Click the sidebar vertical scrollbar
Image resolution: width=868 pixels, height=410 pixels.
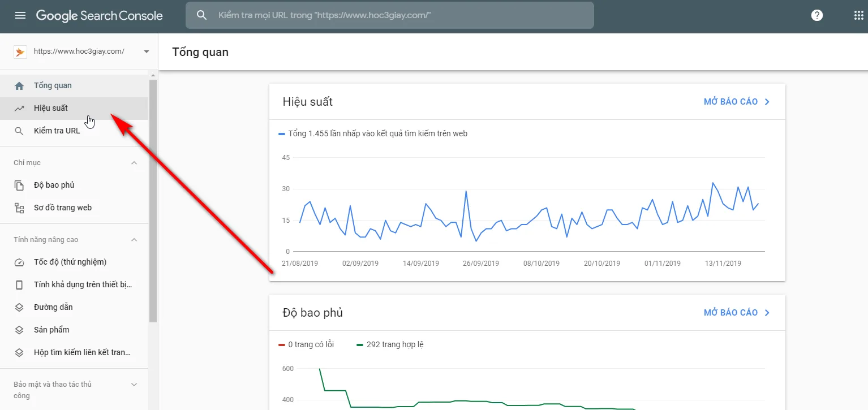(x=153, y=201)
